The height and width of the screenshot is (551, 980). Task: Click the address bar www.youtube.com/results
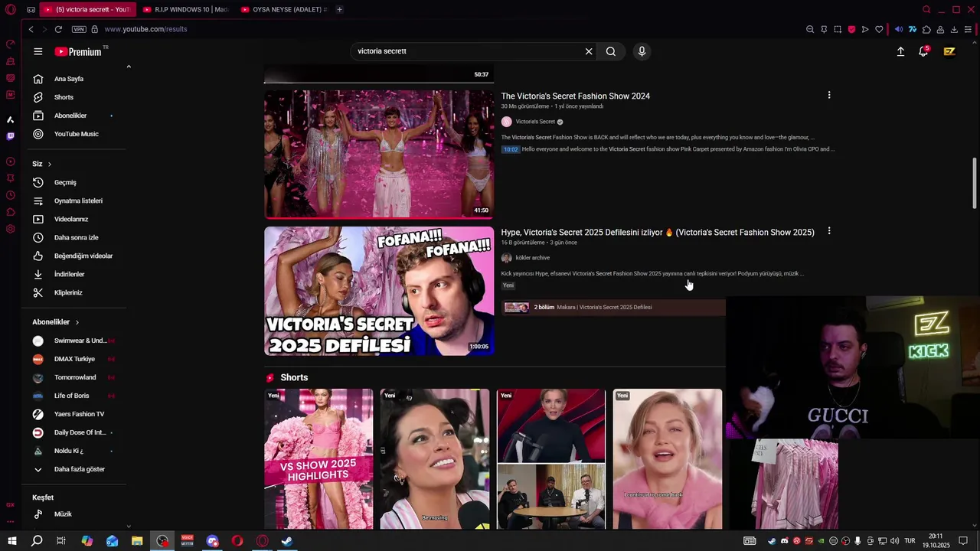[145, 29]
